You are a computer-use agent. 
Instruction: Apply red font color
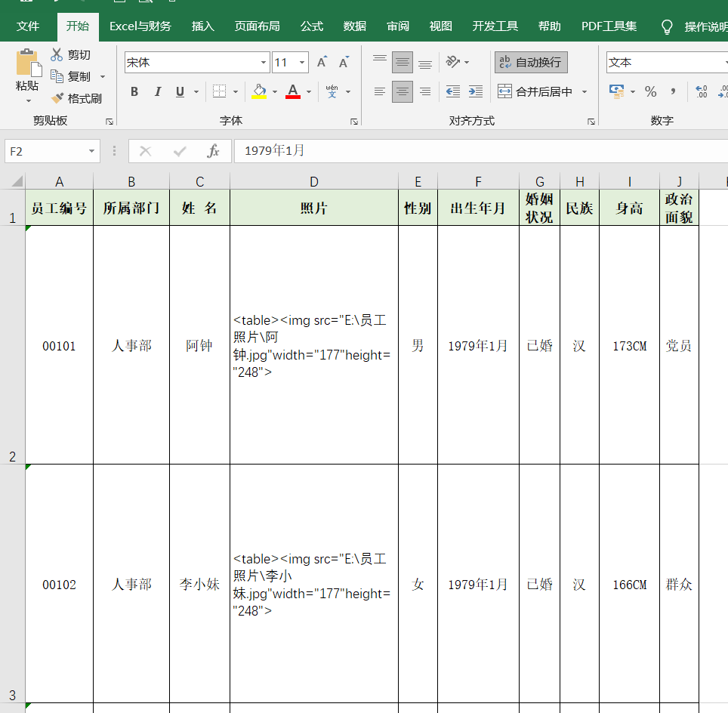pos(293,91)
